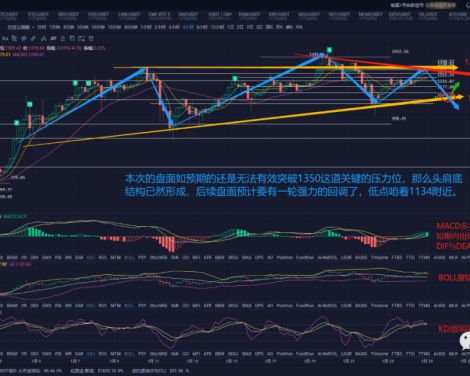Select the 4-hour timeframe button
The height and width of the screenshot is (376, 470).
tap(188, 27)
